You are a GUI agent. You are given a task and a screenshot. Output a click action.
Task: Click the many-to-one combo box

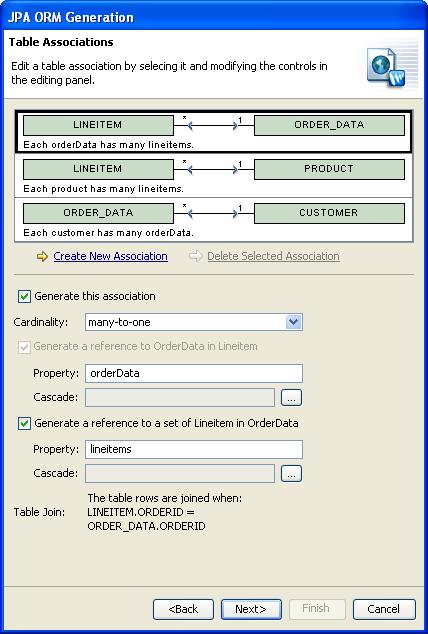(x=194, y=322)
